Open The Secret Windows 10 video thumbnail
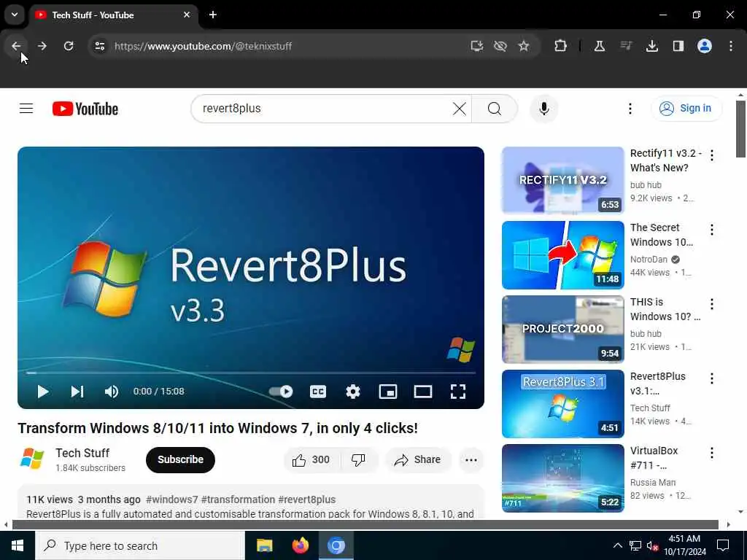The height and width of the screenshot is (560, 747). [x=562, y=254]
